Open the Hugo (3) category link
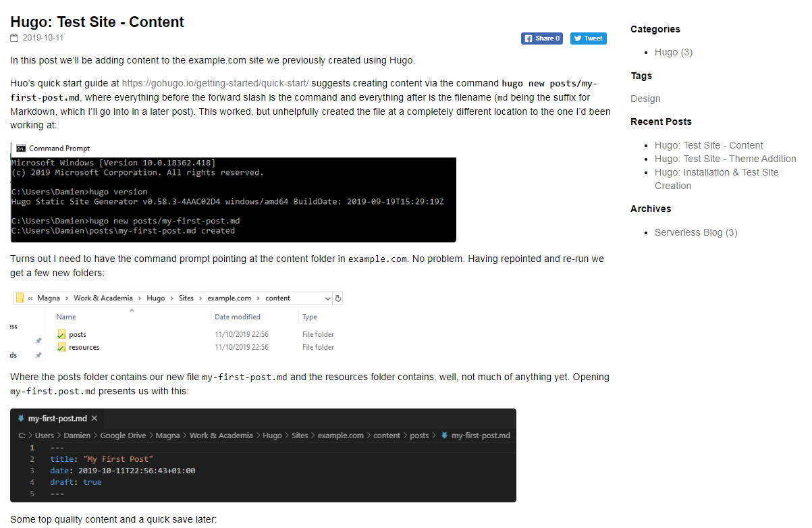The height and width of the screenshot is (528, 812). pyautogui.click(x=674, y=53)
